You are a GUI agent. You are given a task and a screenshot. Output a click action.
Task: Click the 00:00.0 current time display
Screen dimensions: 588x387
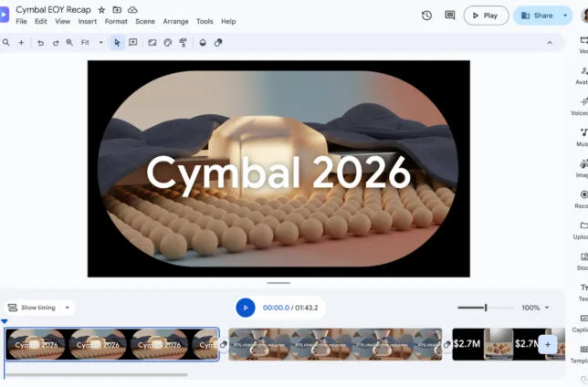276,308
